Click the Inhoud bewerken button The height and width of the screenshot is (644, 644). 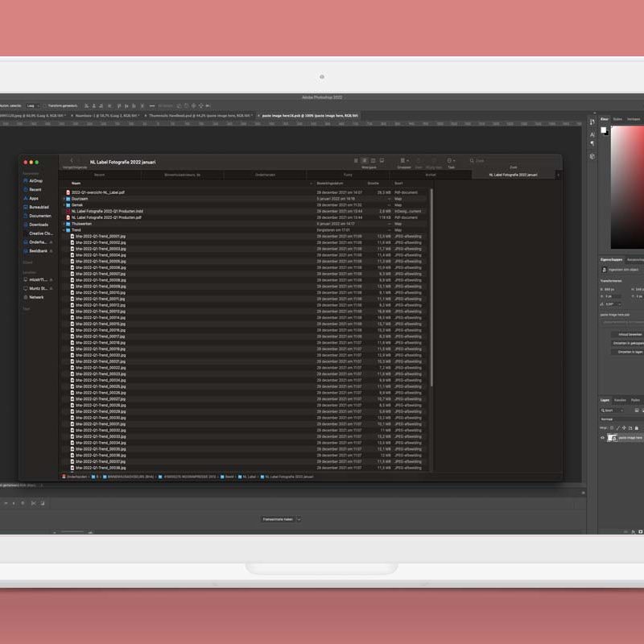[x=629, y=334]
